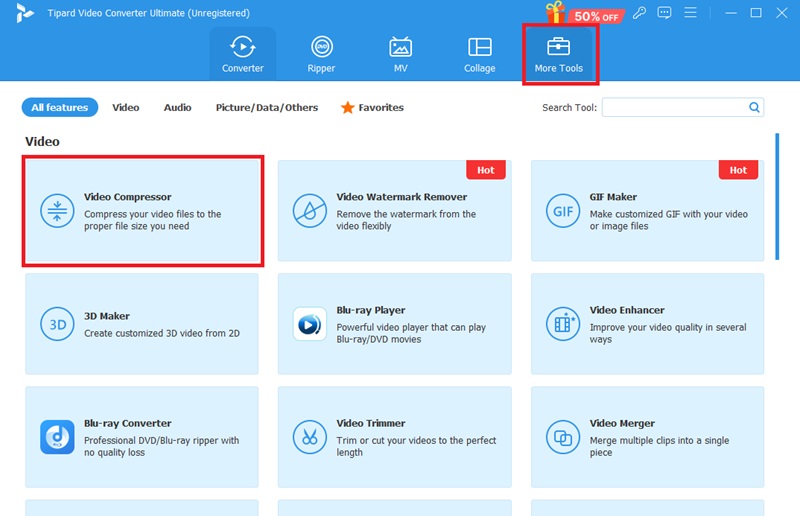Click the MV picture icon
The width and height of the screenshot is (800, 516).
point(401,47)
